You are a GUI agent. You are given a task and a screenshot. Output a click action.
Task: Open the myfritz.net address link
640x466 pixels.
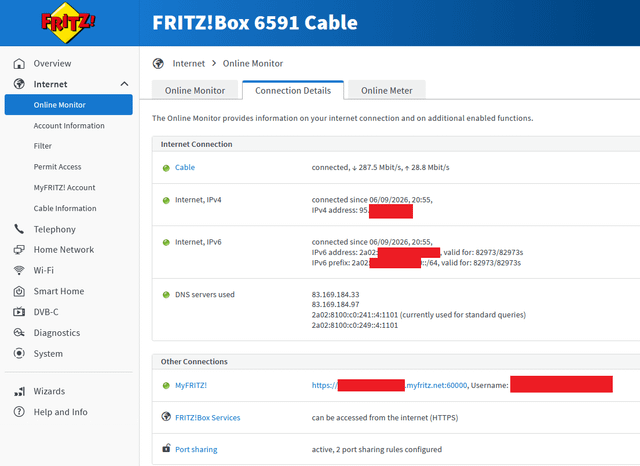click(389, 385)
